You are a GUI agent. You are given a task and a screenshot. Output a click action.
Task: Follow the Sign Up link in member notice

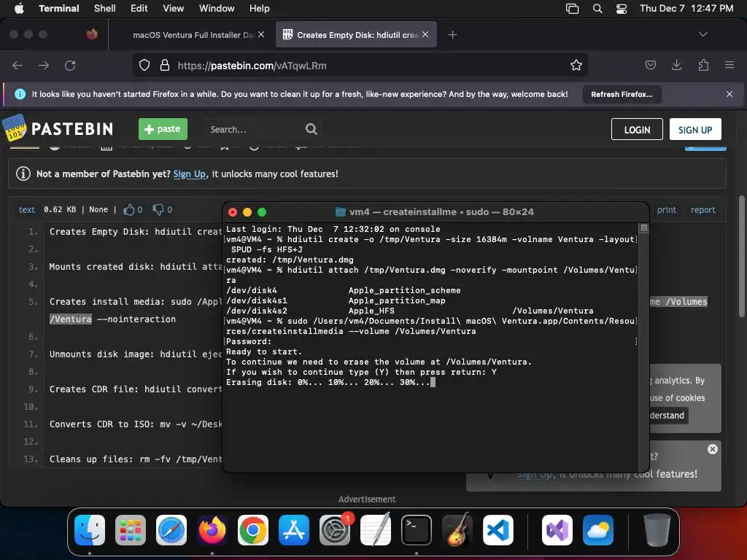click(189, 174)
